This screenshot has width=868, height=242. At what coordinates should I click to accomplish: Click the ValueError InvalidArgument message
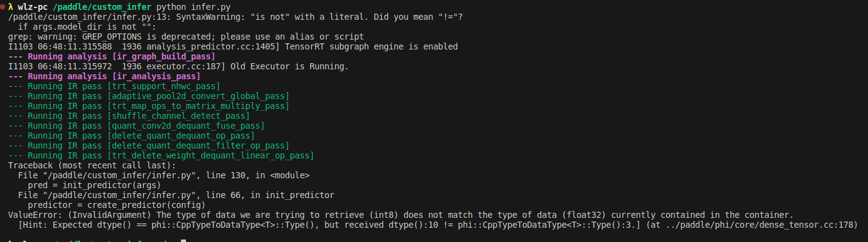[x=400, y=215]
